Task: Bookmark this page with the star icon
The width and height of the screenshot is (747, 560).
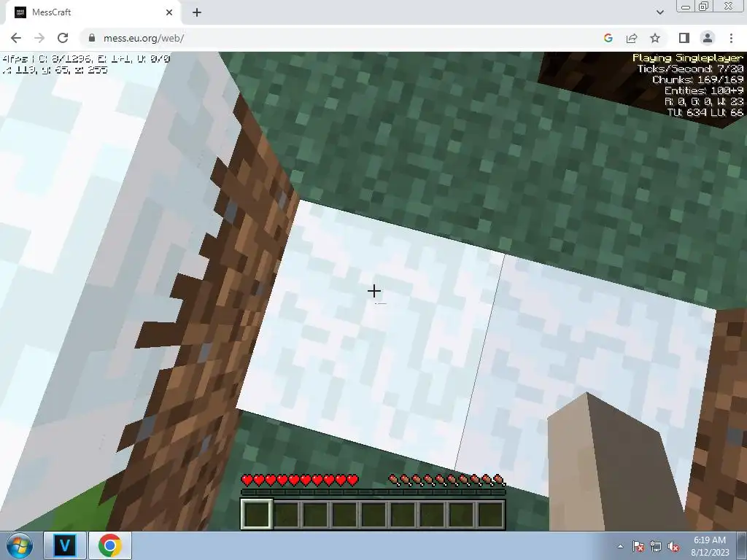Action: tap(655, 38)
